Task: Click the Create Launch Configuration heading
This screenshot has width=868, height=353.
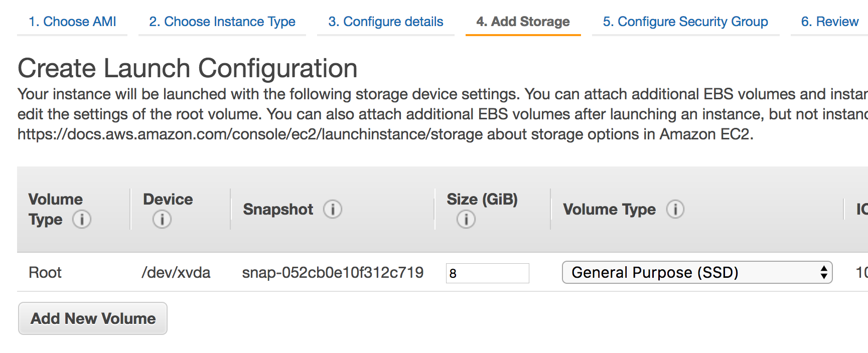Action: (187, 68)
